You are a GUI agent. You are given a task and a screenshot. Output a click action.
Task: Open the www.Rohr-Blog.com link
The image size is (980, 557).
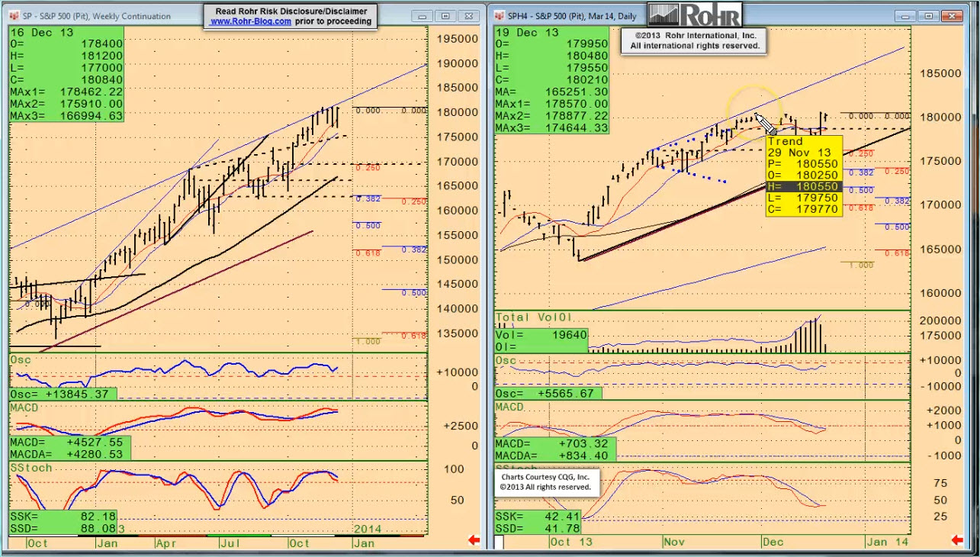coord(250,21)
